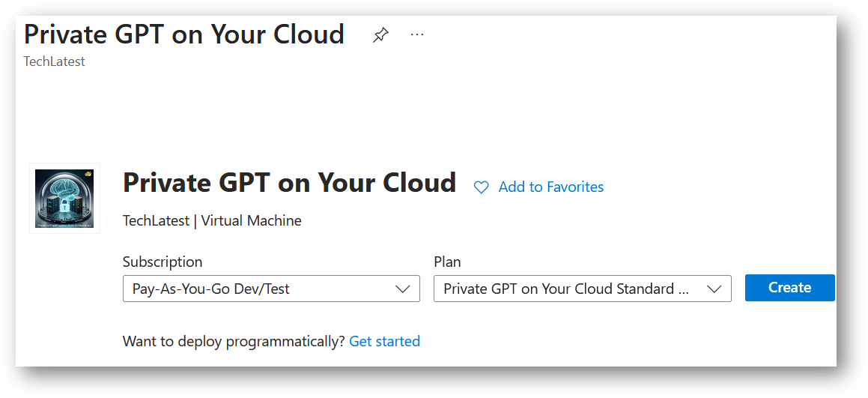Pin the Private GPT page to dashboard
Image resolution: width=868 pixels, height=398 pixels.
click(x=380, y=35)
